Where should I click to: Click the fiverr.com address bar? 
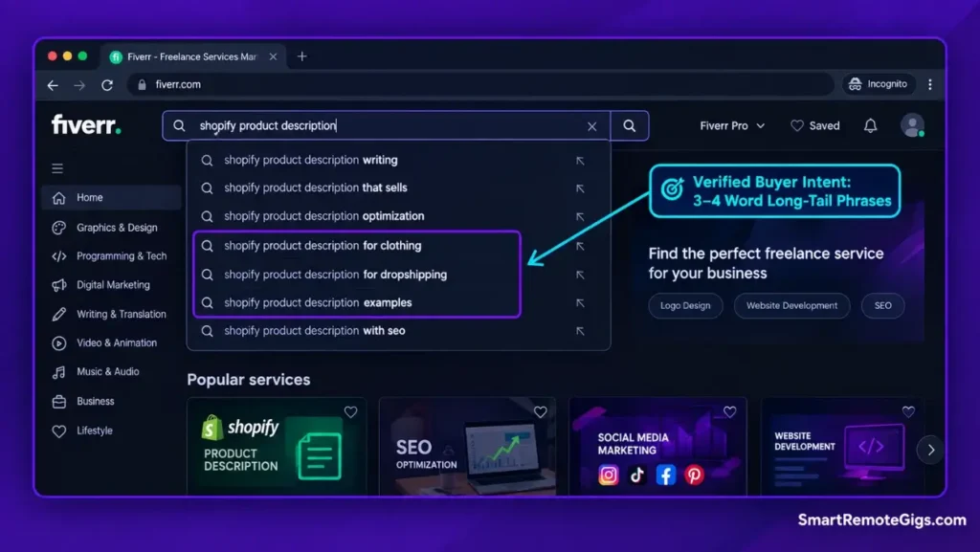(481, 84)
